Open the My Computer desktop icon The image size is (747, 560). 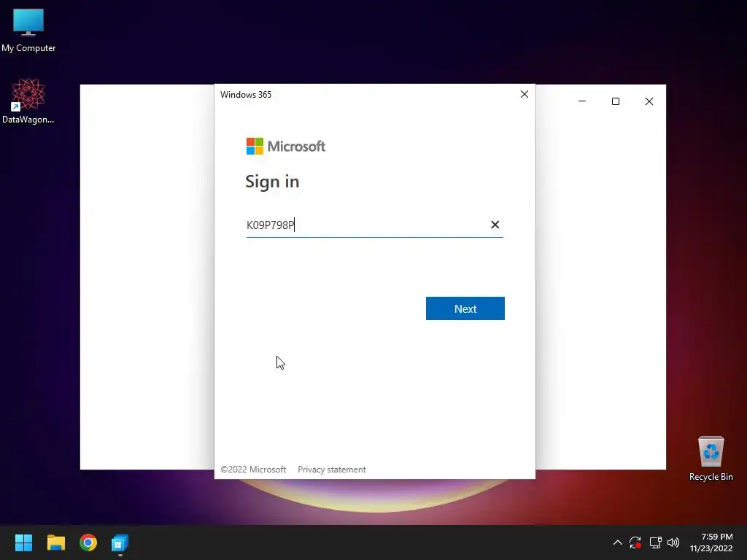click(28, 30)
